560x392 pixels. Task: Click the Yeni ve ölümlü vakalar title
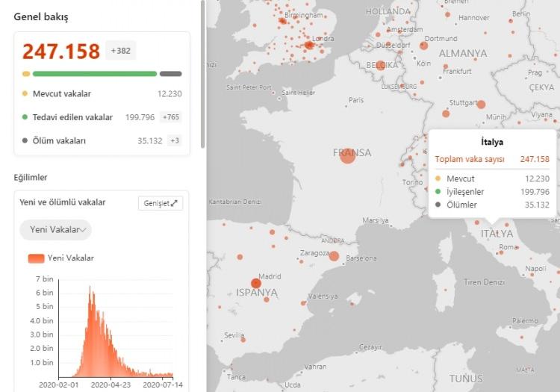click(63, 202)
